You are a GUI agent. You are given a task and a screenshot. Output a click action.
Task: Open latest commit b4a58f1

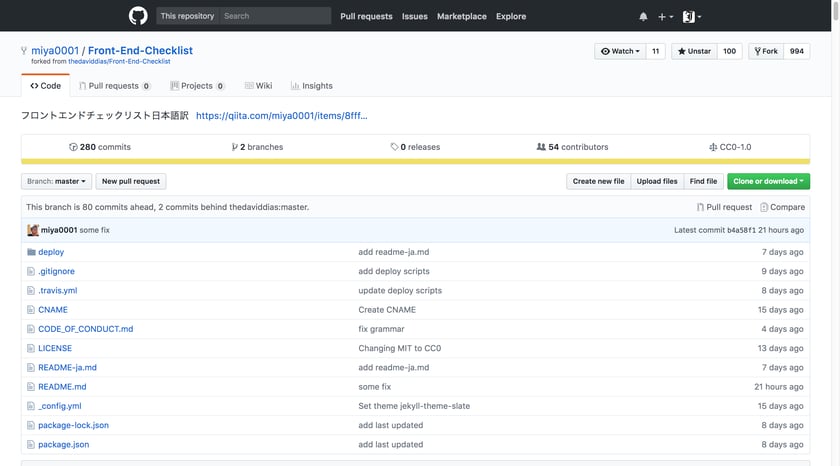point(741,230)
